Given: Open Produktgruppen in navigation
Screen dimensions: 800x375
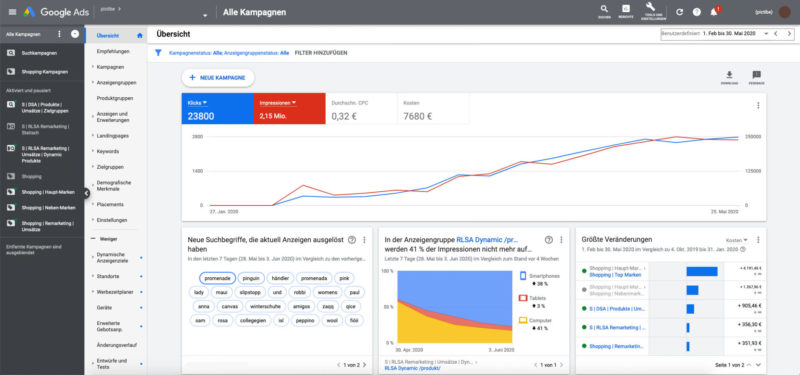Looking at the screenshot, I should [x=115, y=98].
